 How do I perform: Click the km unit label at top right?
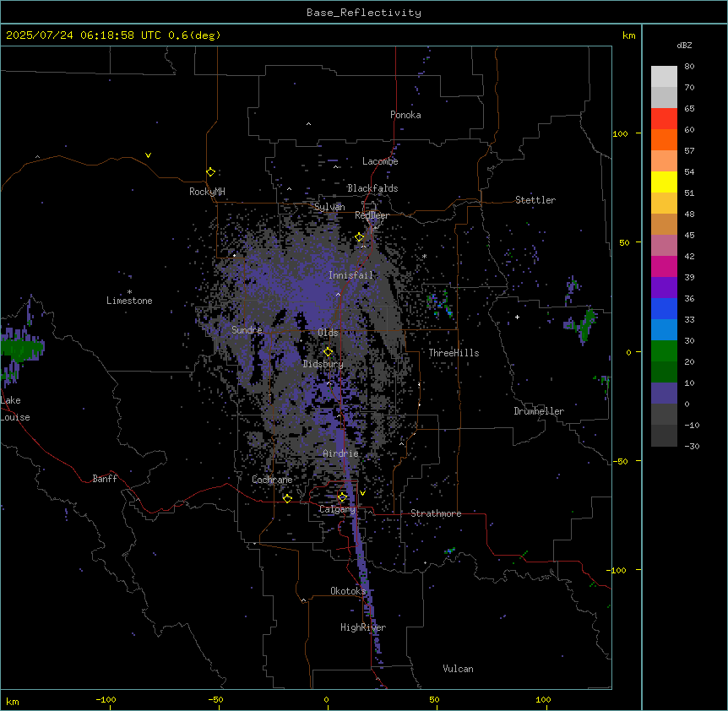pos(628,35)
